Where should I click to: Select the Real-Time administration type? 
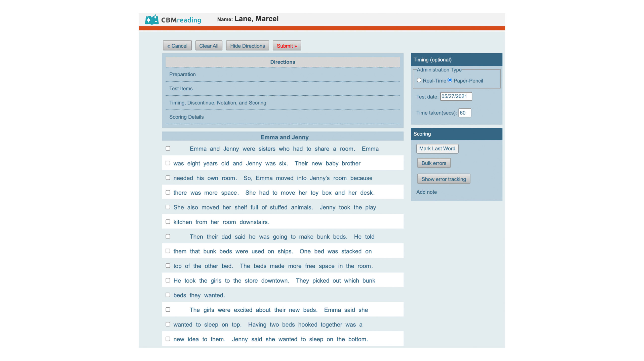[419, 80]
